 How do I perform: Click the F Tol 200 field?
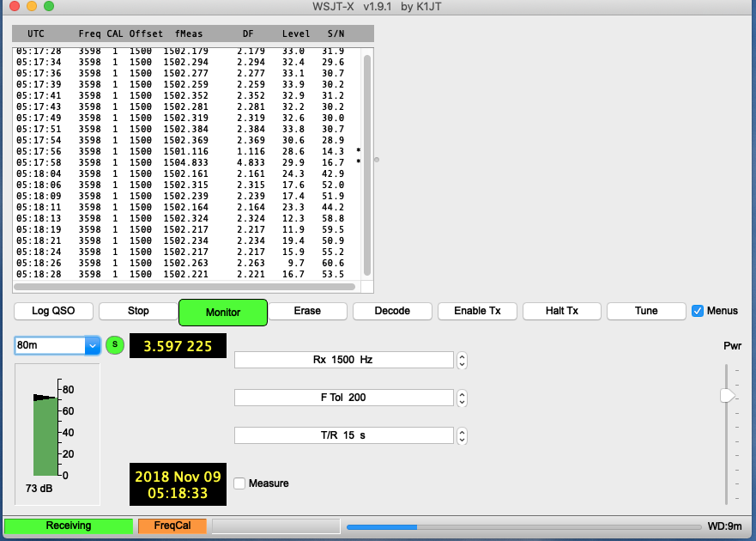coord(344,398)
